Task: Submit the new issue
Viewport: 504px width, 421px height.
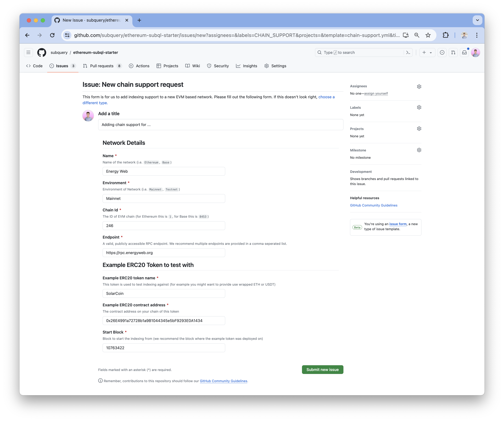Action: pos(322,370)
